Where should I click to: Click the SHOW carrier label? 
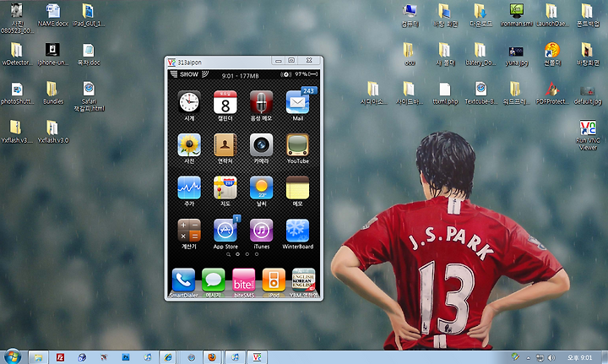click(x=189, y=74)
